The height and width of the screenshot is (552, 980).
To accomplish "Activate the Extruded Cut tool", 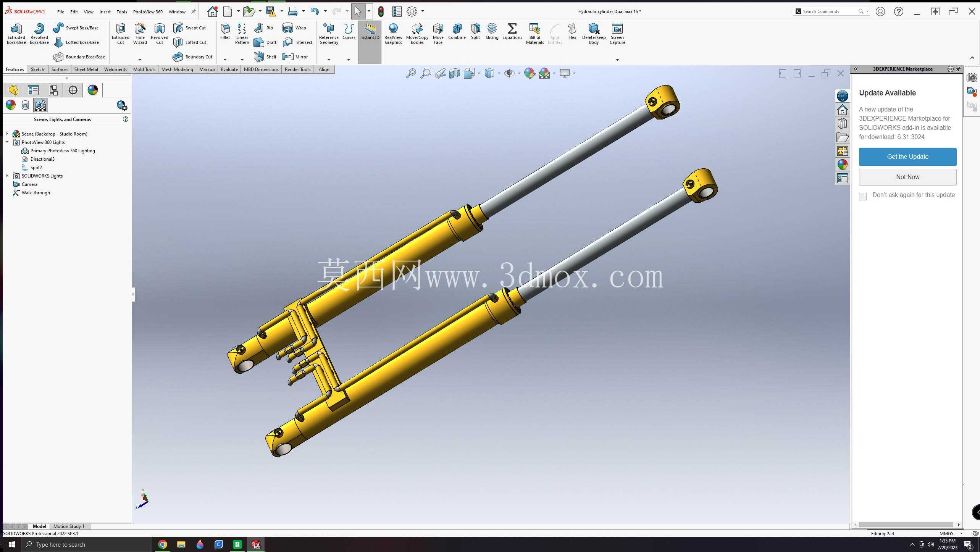I will [120, 34].
